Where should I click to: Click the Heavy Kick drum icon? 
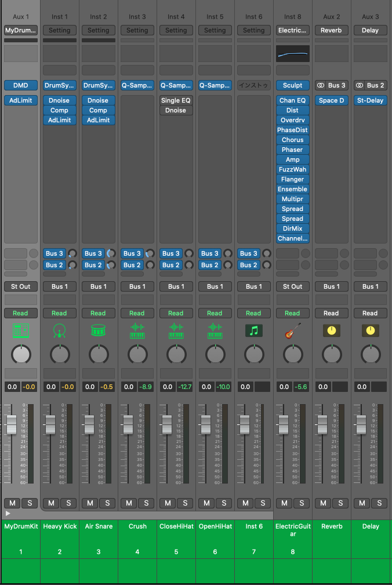[x=60, y=330]
